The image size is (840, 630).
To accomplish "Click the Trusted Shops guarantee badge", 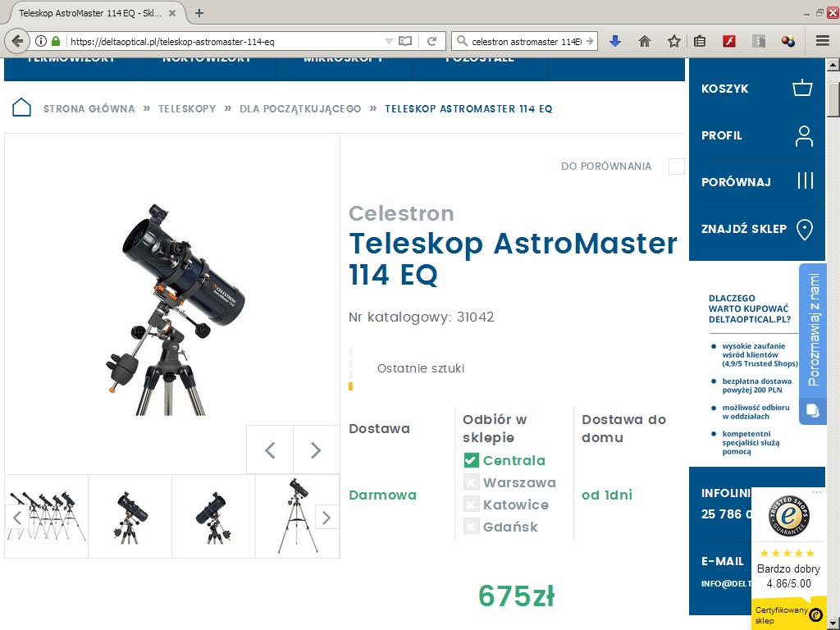I will [788, 517].
